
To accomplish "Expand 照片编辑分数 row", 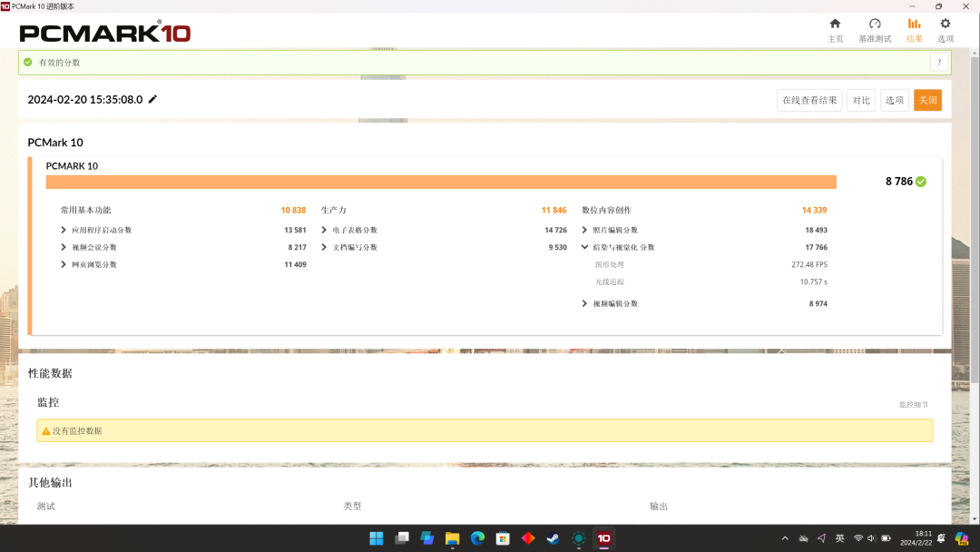I will (584, 230).
